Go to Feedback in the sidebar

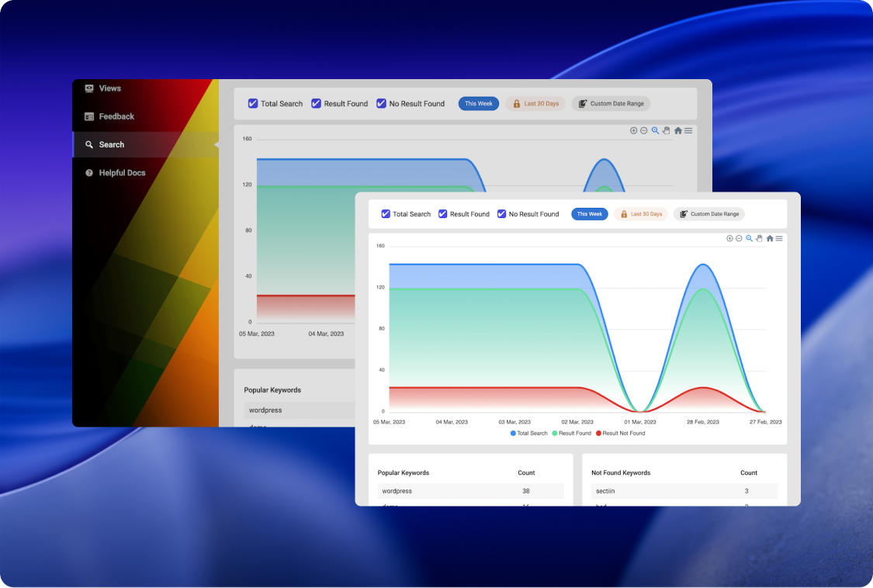pyautogui.click(x=116, y=116)
